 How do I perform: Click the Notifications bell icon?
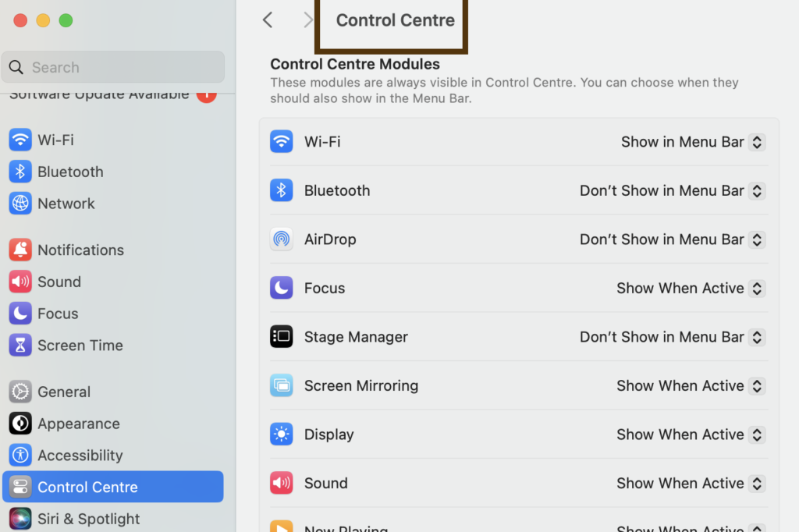point(20,250)
